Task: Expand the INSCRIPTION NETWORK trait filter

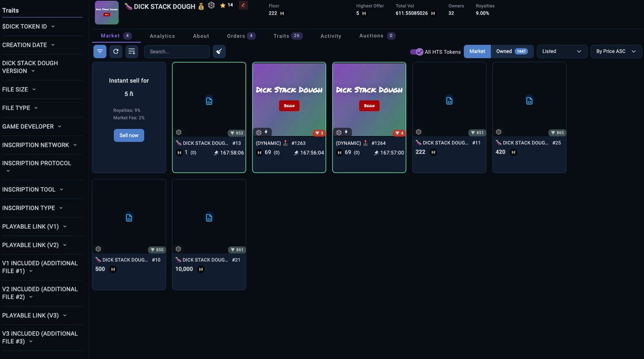Action: pyautogui.click(x=40, y=145)
